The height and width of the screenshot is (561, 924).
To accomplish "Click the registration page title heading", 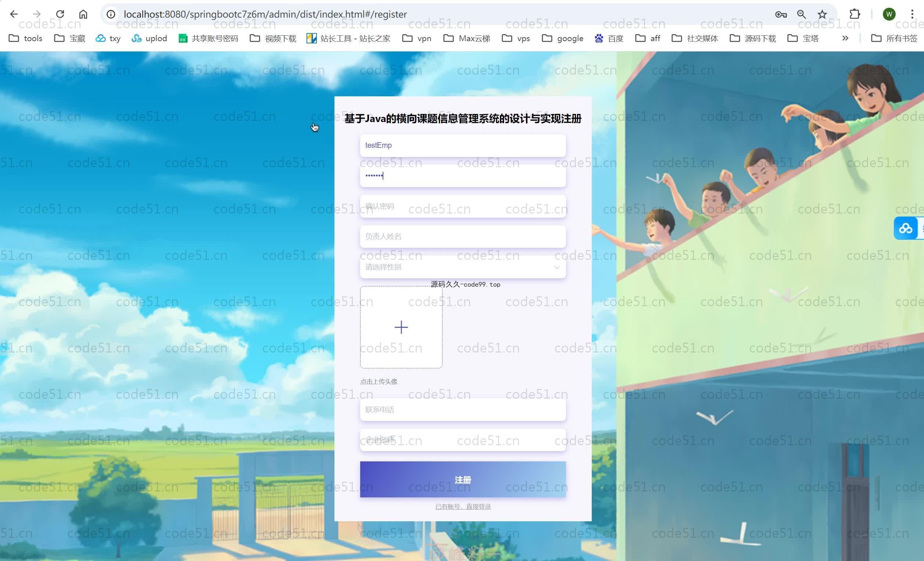I will tap(463, 119).
